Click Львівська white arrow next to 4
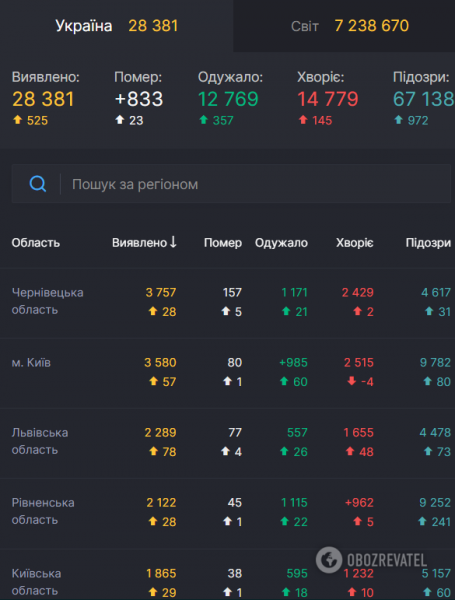The width and height of the screenshot is (455, 600). [x=226, y=452]
